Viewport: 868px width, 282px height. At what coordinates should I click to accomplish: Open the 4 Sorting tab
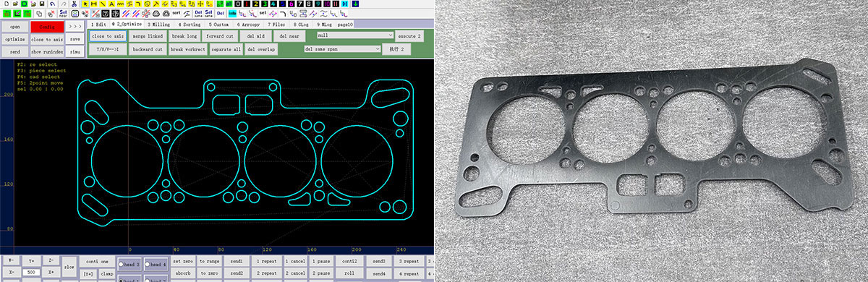(x=189, y=24)
